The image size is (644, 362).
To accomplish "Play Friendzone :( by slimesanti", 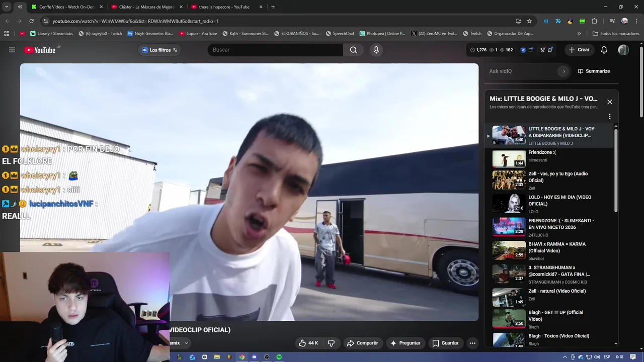I will pyautogui.click(x=550, y=158).
